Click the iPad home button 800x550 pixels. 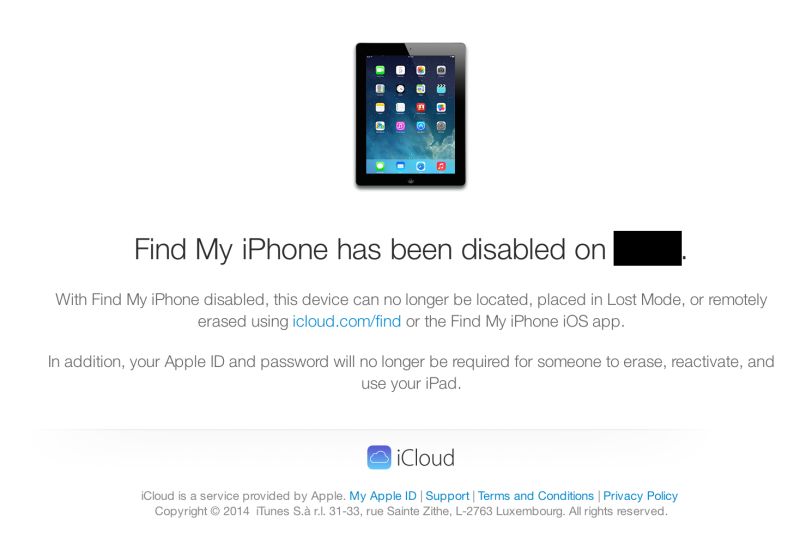tap(411, 181)
